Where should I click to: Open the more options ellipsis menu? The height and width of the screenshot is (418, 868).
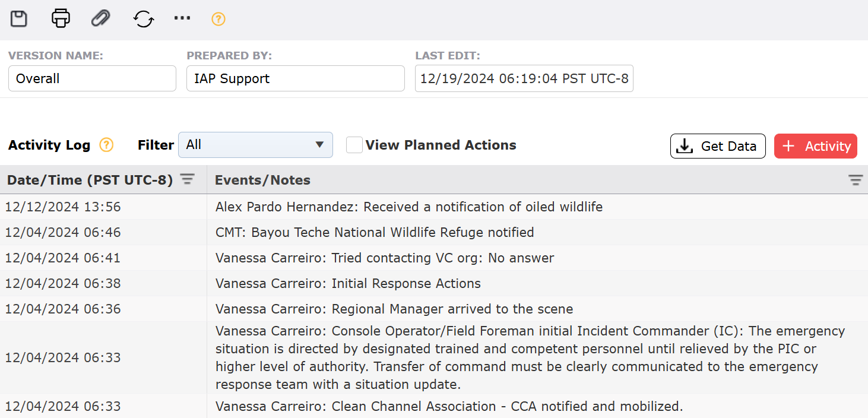[x=182, y=18]
